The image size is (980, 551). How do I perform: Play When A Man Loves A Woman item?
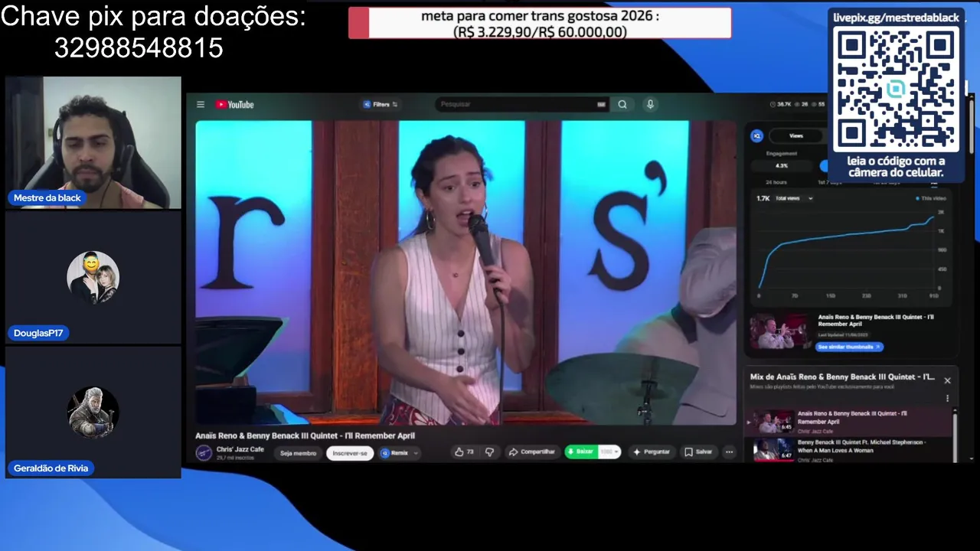click(848, 450)
